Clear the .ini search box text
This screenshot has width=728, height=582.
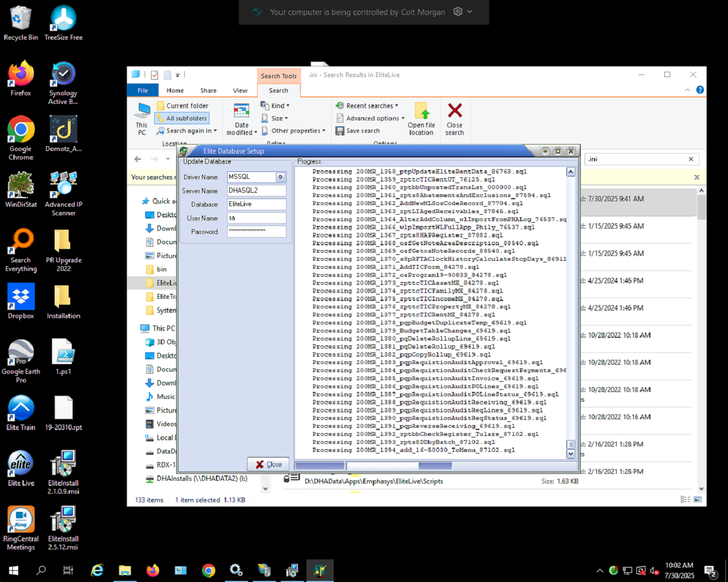pyautogui.click(x=691, y=159)
